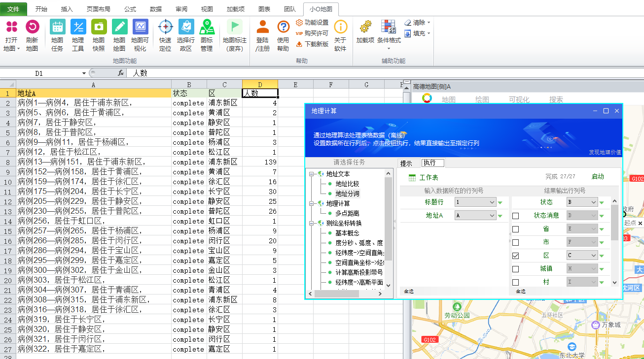
Task: Uncheck the 区 checkbox
Action: (515, 256)
